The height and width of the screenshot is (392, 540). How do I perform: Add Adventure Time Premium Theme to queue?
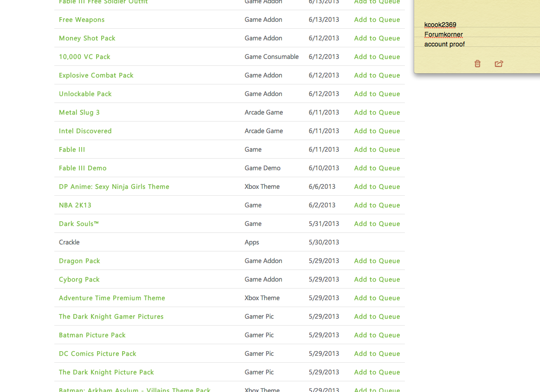[x=377, y=298]
